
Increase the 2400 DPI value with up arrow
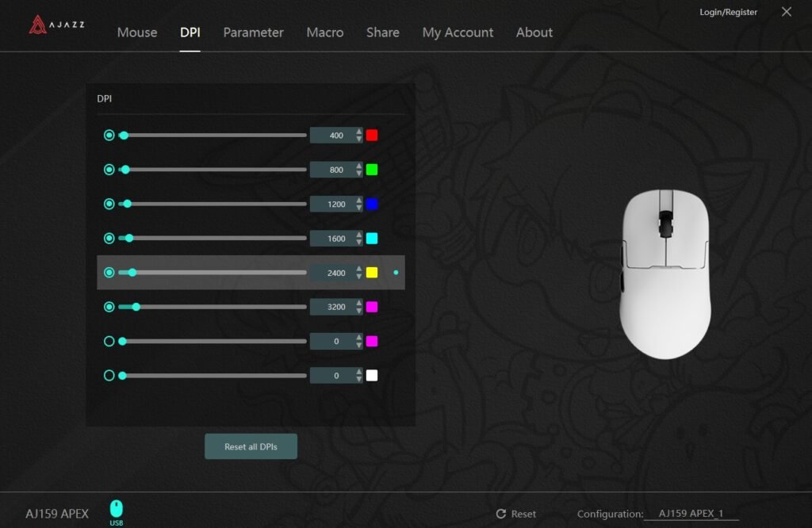pyautogui.click(x=359, y=269)
